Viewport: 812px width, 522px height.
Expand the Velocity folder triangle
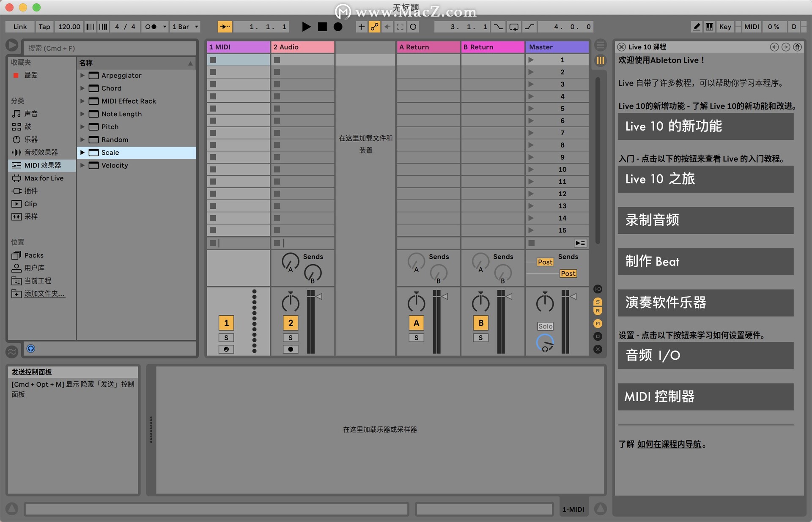coord(83,165)
